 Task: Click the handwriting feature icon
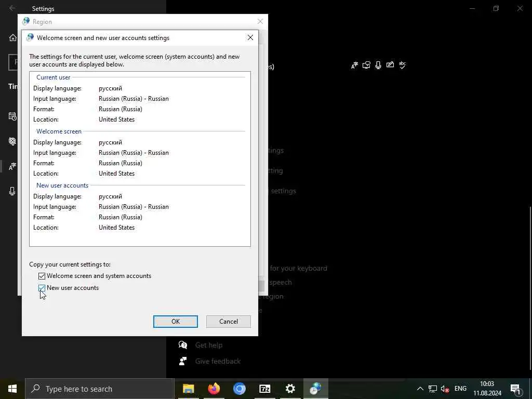pyautogui.click(x=390, y=65)
